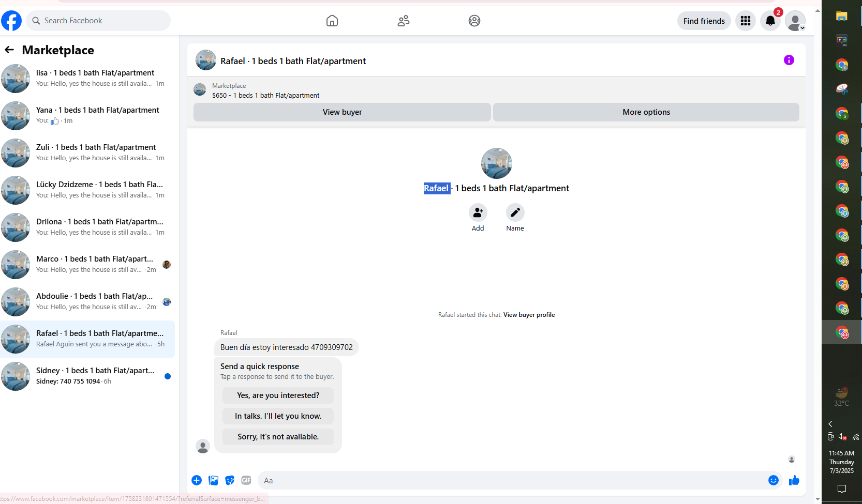Open Wi-Fi network tray icon

(x=856, y=437)
